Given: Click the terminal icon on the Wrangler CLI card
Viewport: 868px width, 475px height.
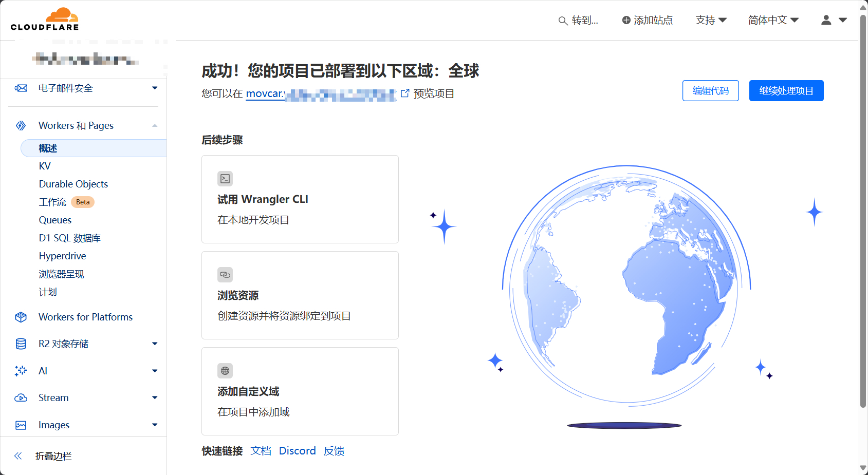Looking at the screenshot, I should pos(225,179).
